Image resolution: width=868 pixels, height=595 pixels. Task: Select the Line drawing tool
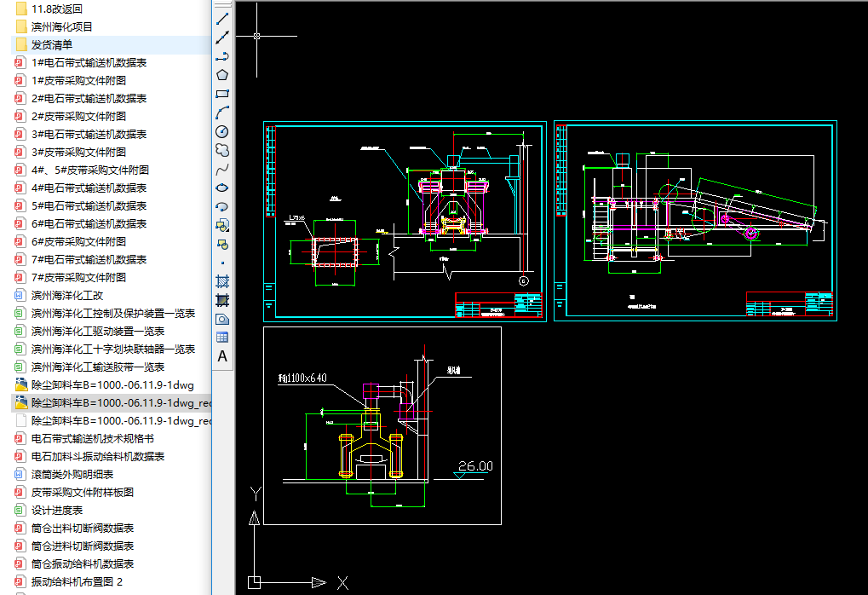[x=222, y=19]
